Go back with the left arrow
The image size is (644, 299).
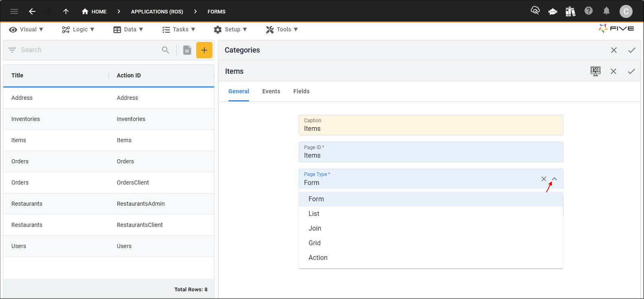tap(32, 11)
